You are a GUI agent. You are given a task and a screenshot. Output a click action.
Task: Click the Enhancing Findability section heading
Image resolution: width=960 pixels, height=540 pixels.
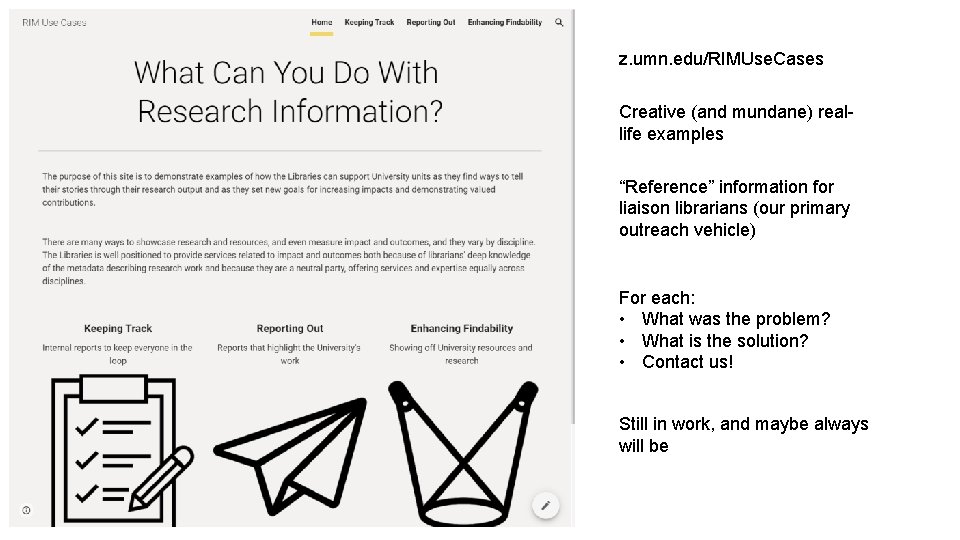tap(462, 328)
